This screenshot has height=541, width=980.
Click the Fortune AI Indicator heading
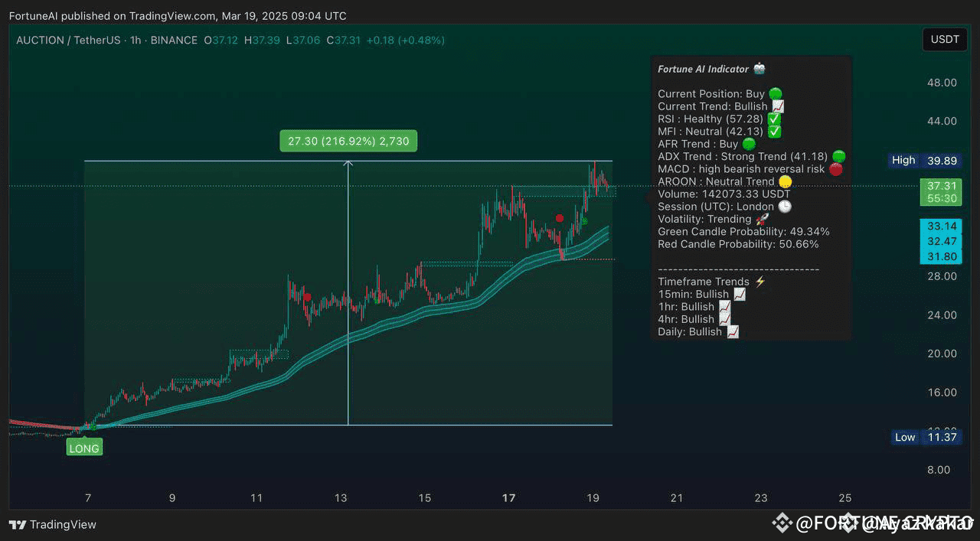point(711,69)
